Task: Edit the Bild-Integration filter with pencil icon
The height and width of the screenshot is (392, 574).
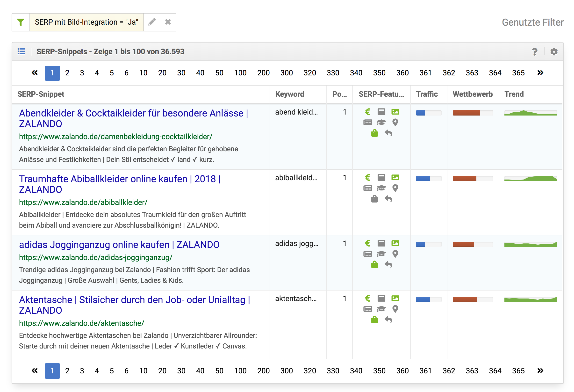Action: 152,22
